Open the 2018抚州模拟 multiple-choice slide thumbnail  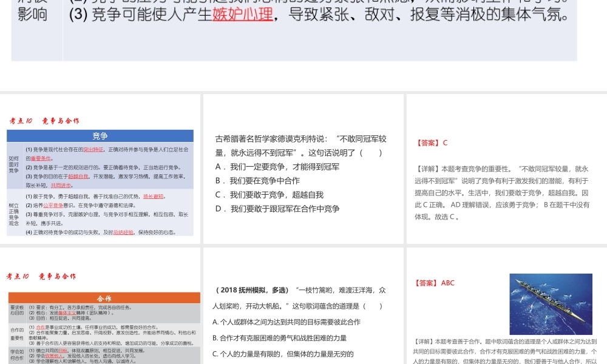tap(303, 306)
